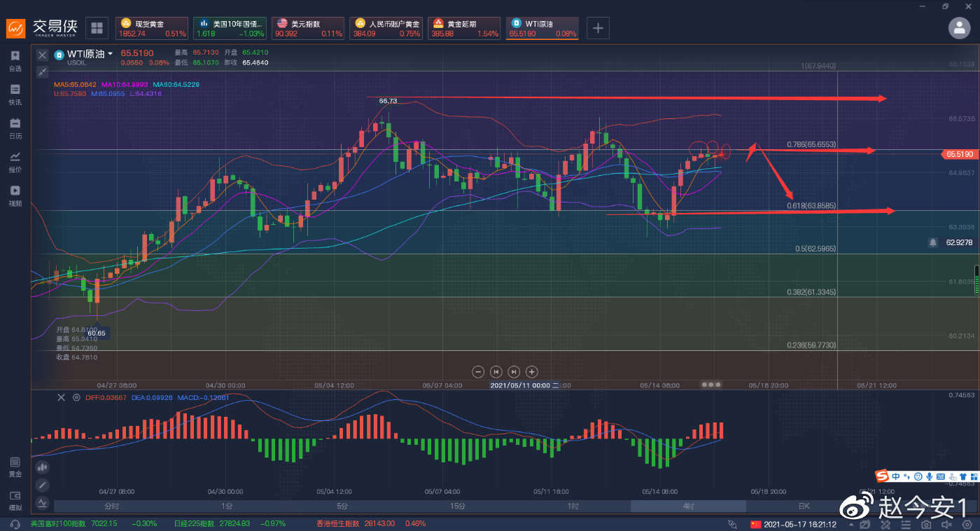Image resolution: width=980 pixels, height=531 pixels.
Task: Open the 视频 video sidebar icon
Action: 15,195
